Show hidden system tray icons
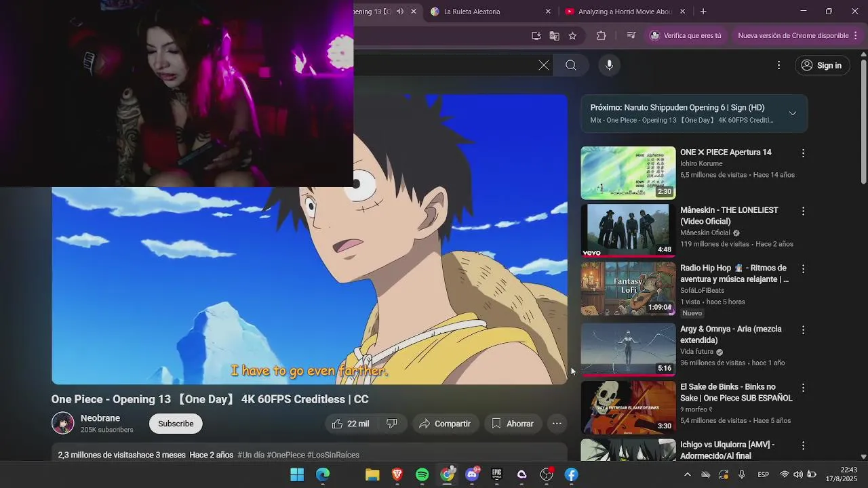Screen dimensions: 868x488 (687, 474)
